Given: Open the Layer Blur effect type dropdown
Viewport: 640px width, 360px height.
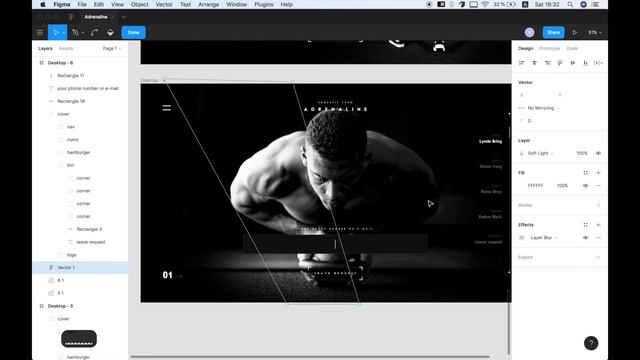Looking at the screenshot, I should pos(544,238).
